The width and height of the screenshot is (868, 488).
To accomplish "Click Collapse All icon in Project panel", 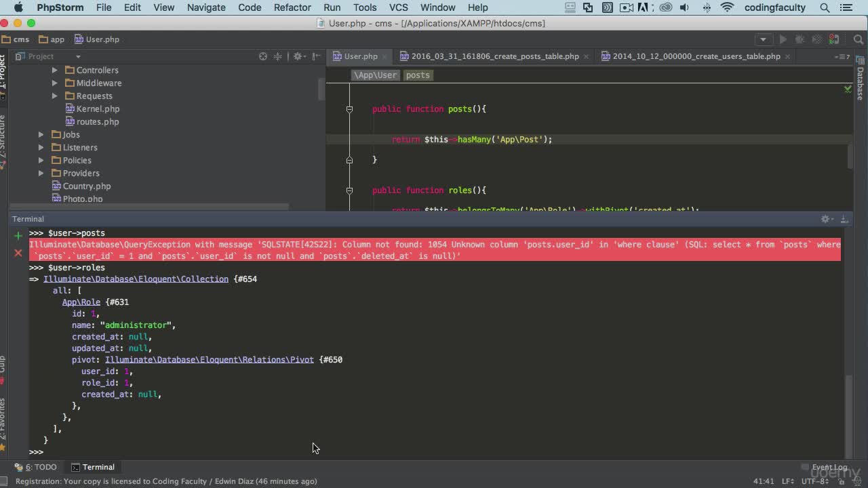I will [278, 56].
